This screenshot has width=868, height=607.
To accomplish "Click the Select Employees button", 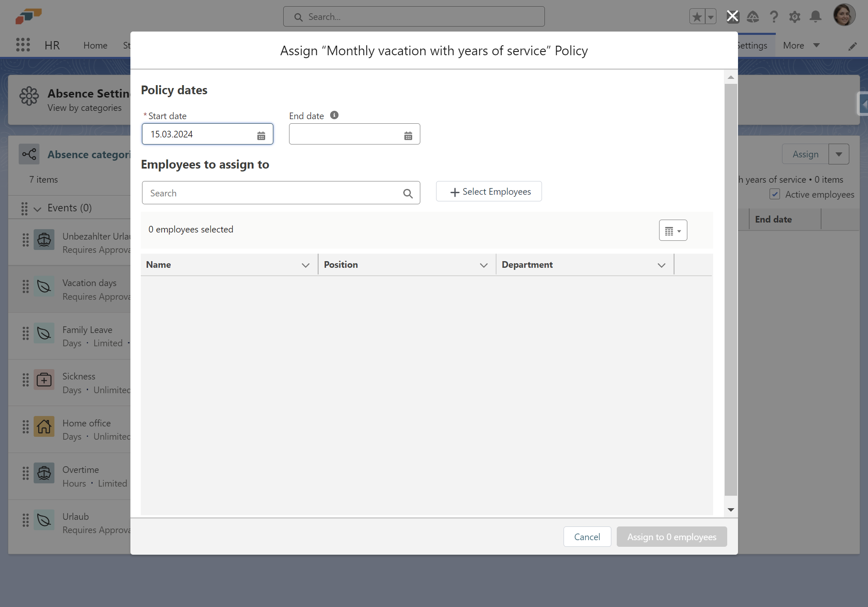I will (x=489, y=191).
